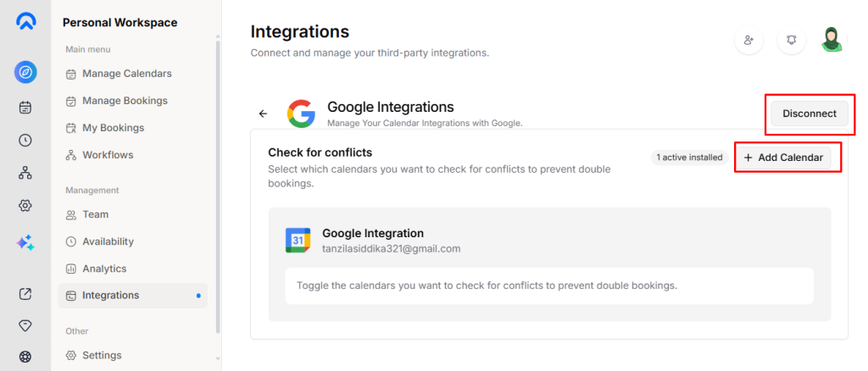This screenshot has width=868, height=371.
Task: Open the workflow hierarchy icon in left rail
Action: tap(25, 173)
